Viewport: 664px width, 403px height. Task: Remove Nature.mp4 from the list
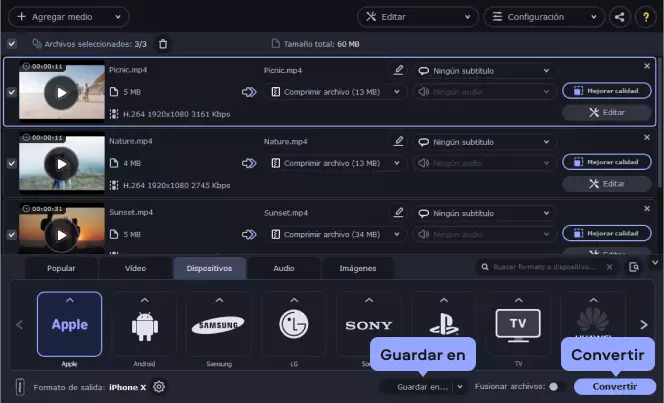coord(647,137)
